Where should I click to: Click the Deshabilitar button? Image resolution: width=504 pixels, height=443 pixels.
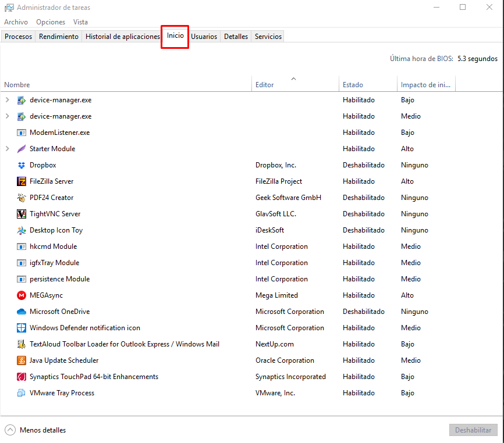473,430
